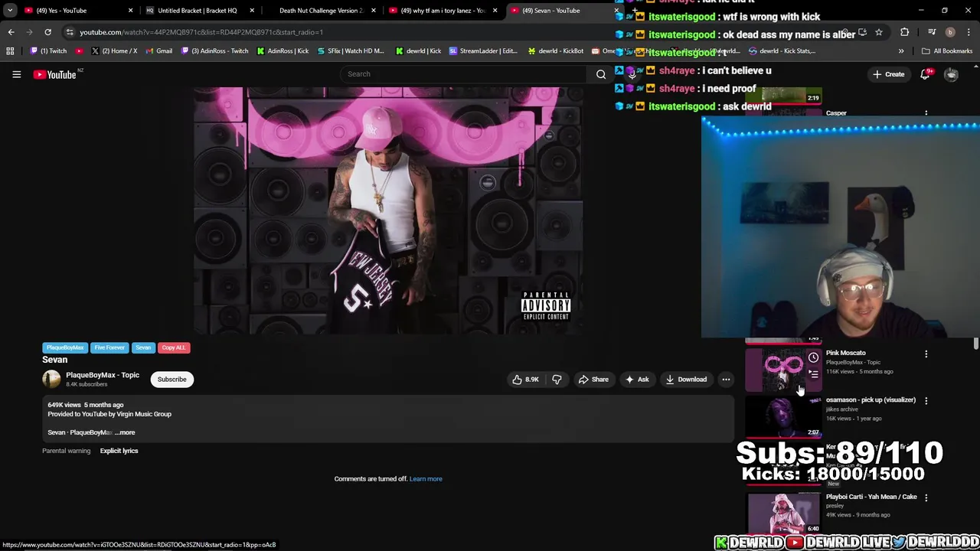Dislike the Sevan video

557,380
